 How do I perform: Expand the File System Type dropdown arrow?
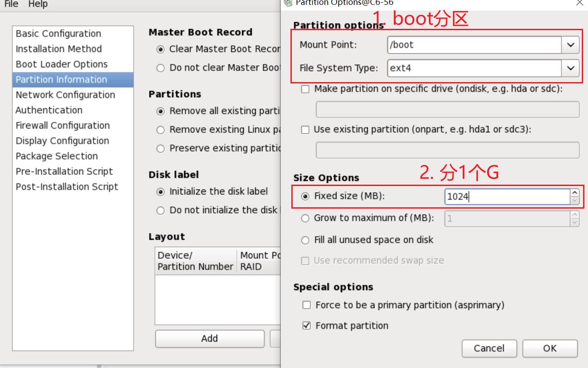571,68
